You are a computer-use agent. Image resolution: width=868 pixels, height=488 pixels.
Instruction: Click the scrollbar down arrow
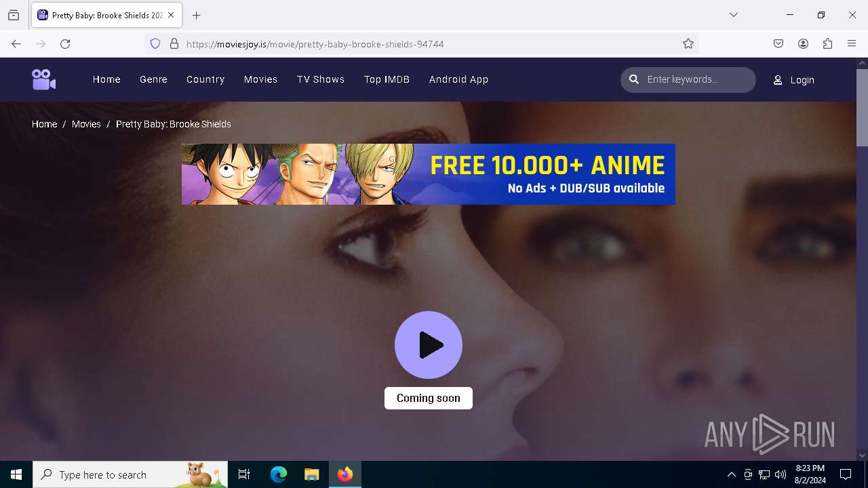tap(862, 455)
